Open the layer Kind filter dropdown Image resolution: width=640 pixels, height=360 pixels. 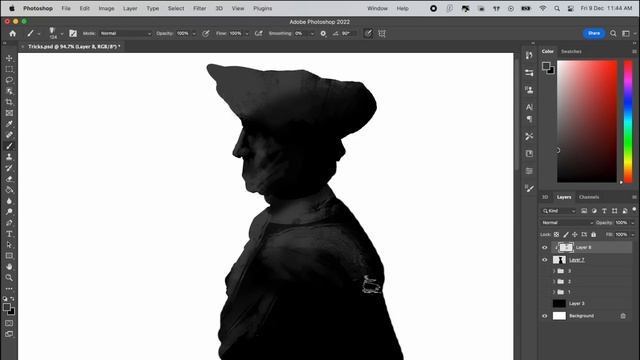559,211
